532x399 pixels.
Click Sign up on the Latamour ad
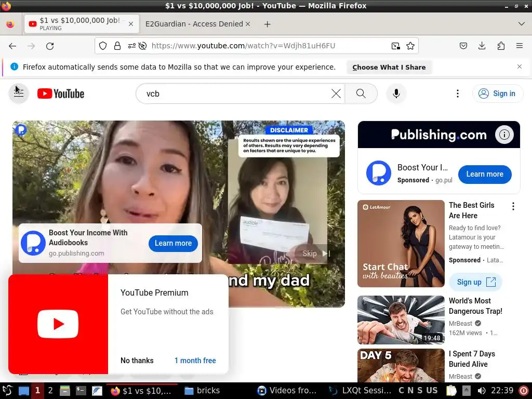point(476,282)
